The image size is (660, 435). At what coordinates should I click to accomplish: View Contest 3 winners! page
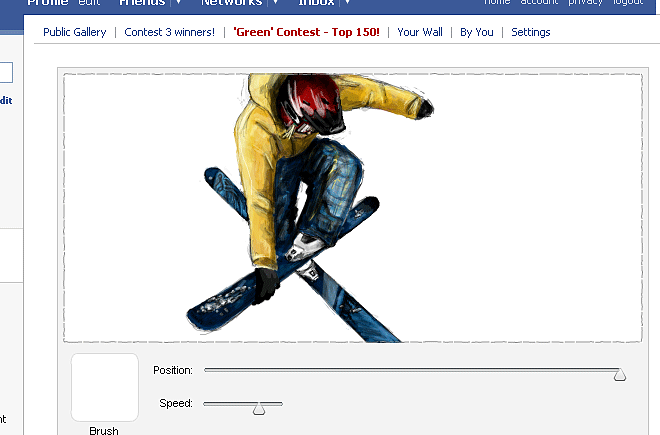tap(169, 32)
